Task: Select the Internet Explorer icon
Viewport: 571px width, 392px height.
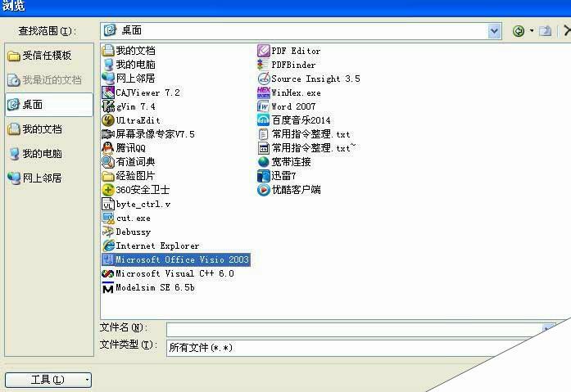Action: [108, 246]
